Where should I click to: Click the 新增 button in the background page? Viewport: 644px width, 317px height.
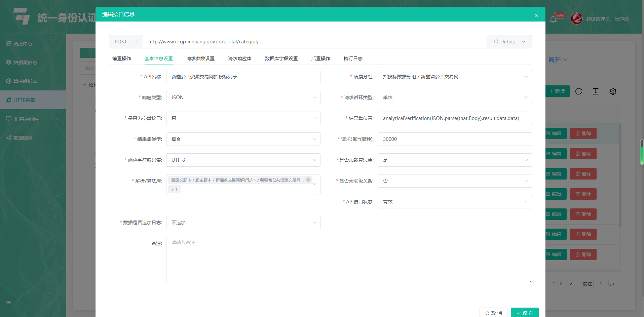click(558, 91)
